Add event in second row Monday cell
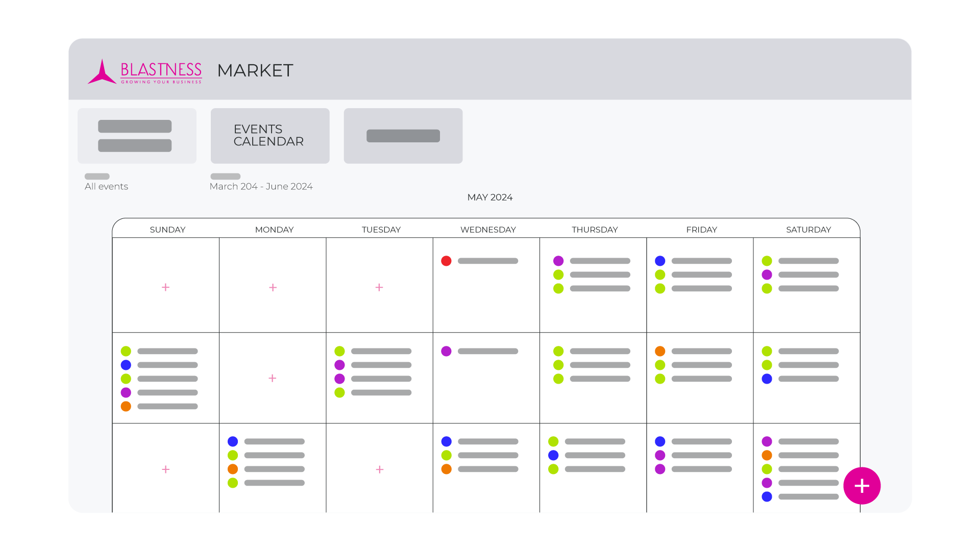 pos(273,378)
